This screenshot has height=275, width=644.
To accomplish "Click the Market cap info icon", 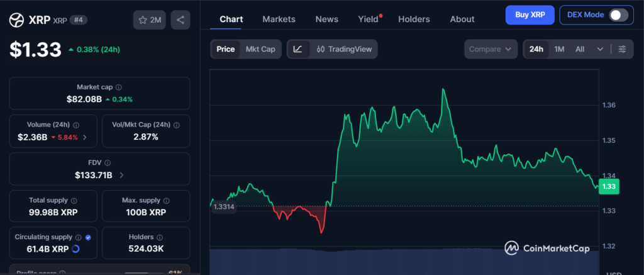I will (119, 87).
